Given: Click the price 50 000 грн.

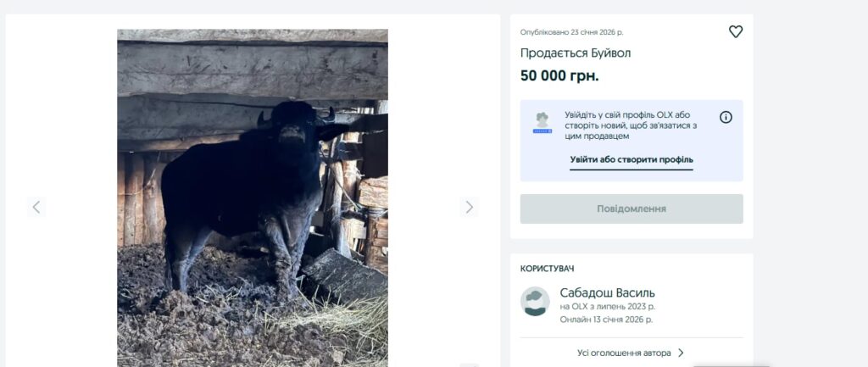Looking at the screenshot, I should (559, 75).
